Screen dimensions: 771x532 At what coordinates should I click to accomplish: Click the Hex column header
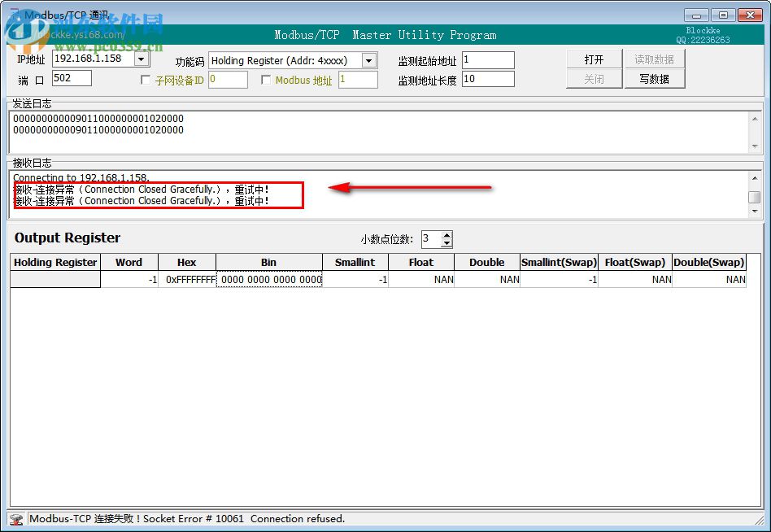pyautogui.click(x=186, y=262)
